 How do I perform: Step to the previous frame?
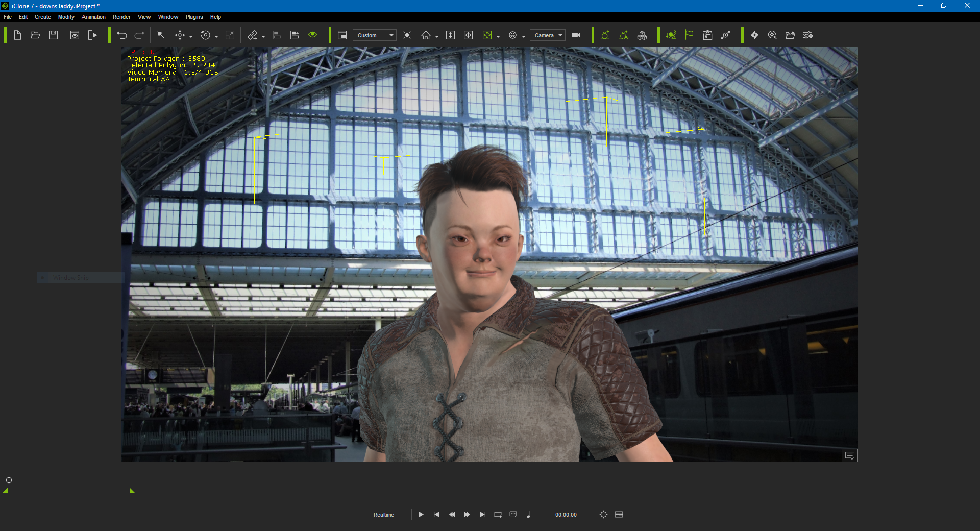pyautogui.click(x=452, y=515)
